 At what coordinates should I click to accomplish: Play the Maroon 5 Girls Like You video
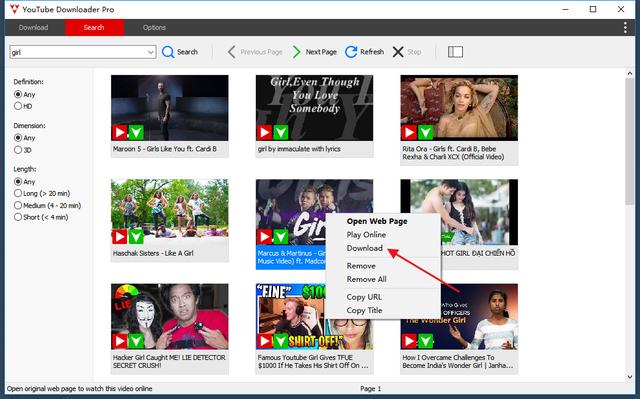(x=120, y=132)
